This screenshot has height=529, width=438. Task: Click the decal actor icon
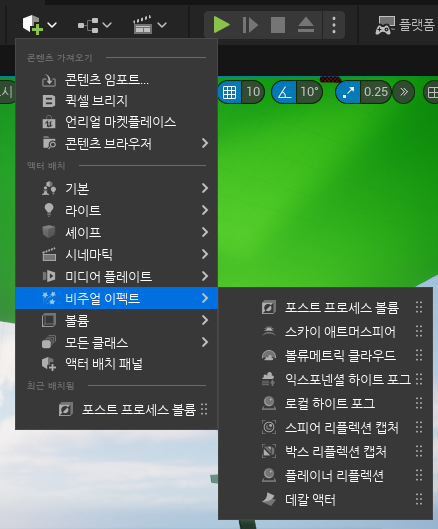tap(269, 499)
